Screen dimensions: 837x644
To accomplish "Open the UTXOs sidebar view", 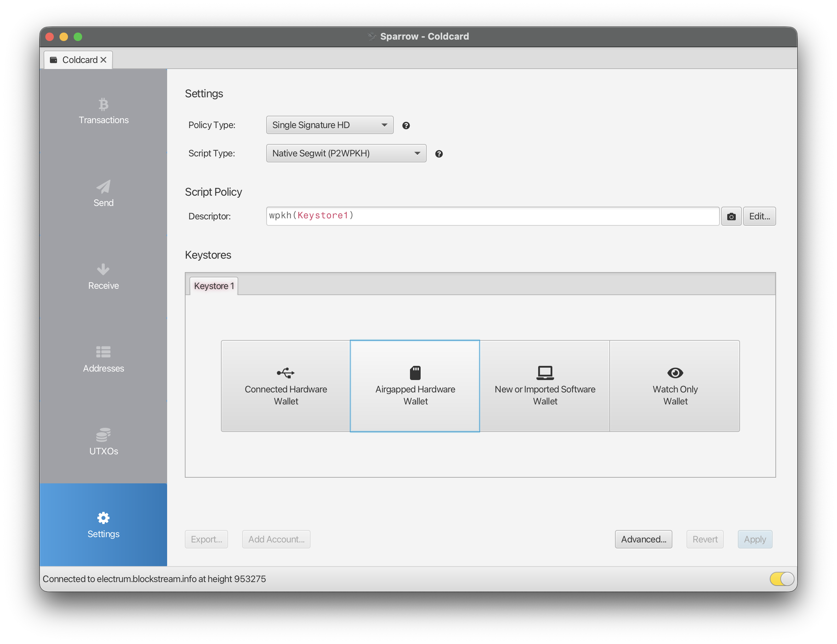I will 103,442.
